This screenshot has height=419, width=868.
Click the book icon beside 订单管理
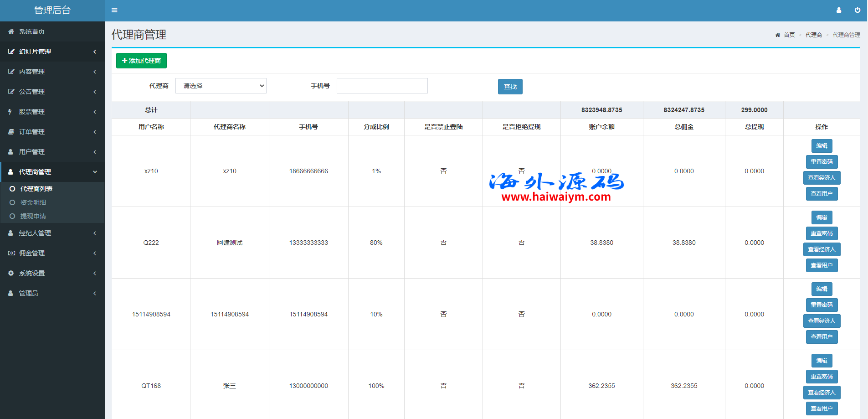pos(11,132)
